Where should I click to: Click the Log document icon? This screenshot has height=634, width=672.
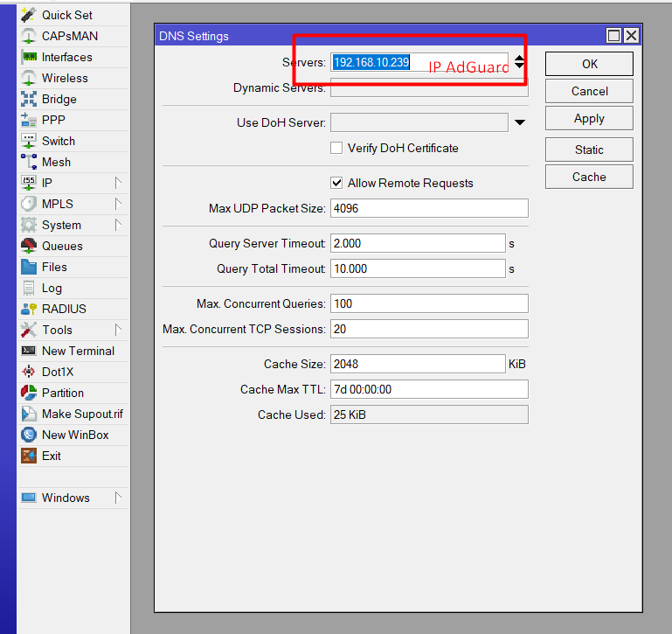coord(28,288)
